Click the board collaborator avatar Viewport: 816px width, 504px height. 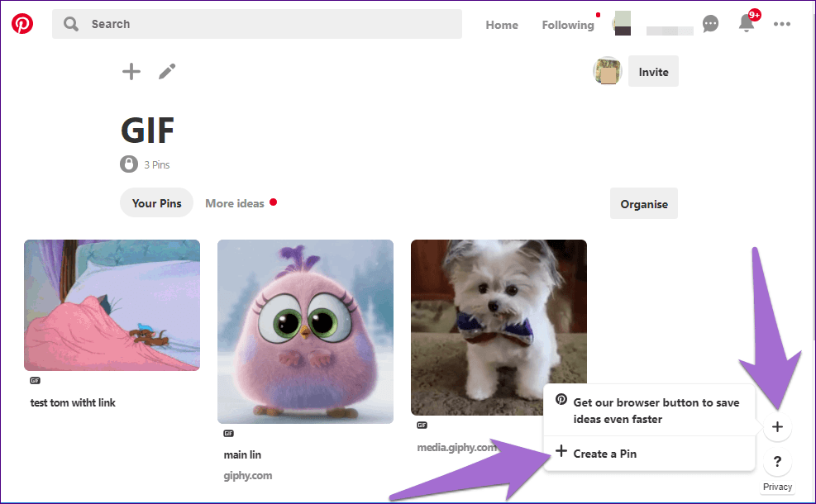608,71
